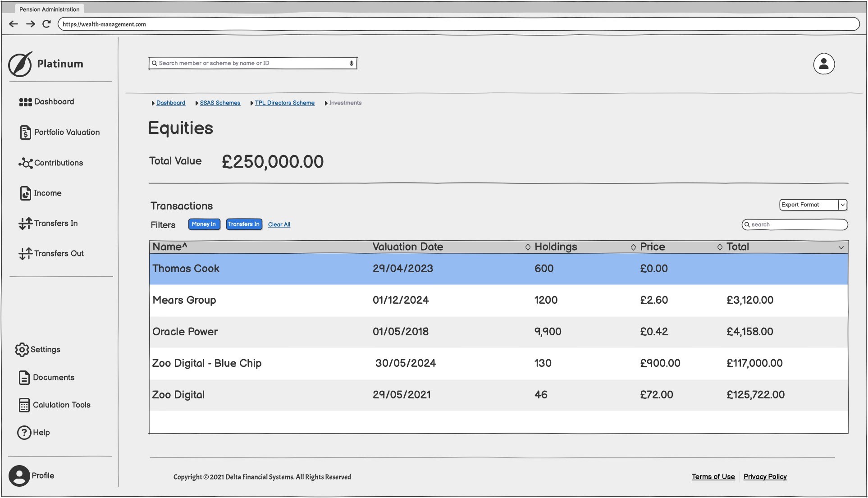This screenshot has height=498, width=868.
Task: Click the Help question mark icon
Action: click(x=24, y=433)
